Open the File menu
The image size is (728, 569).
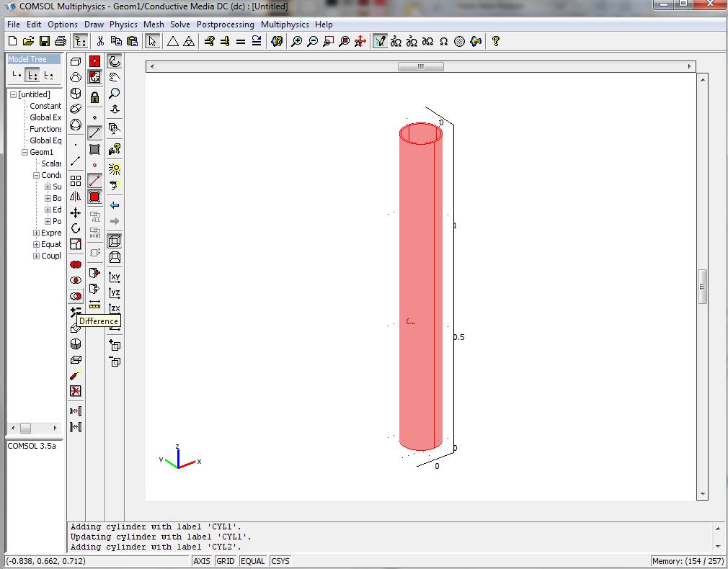click(14, 24)
